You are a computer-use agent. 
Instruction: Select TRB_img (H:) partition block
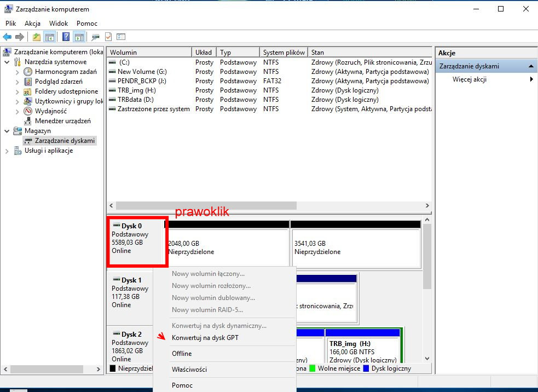click(x=363, y=346)
